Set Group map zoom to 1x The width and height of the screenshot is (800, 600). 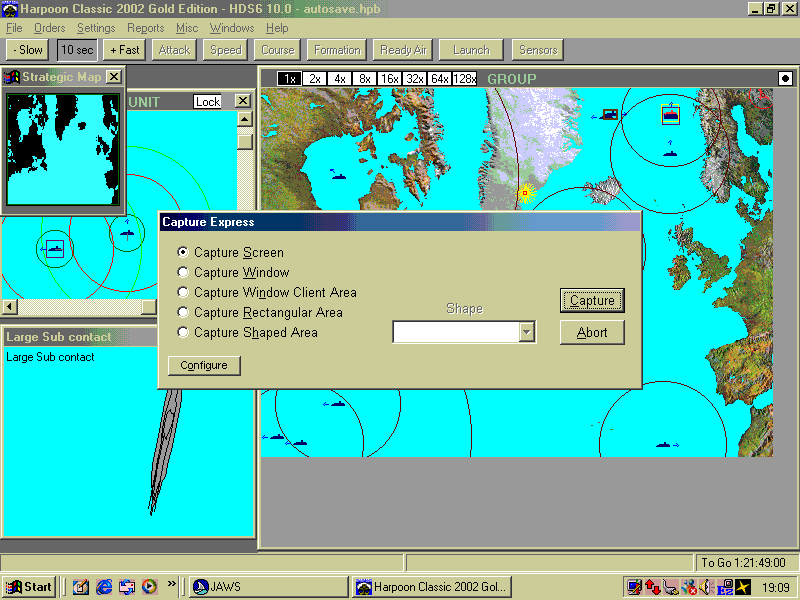click(x=289, y=79)
